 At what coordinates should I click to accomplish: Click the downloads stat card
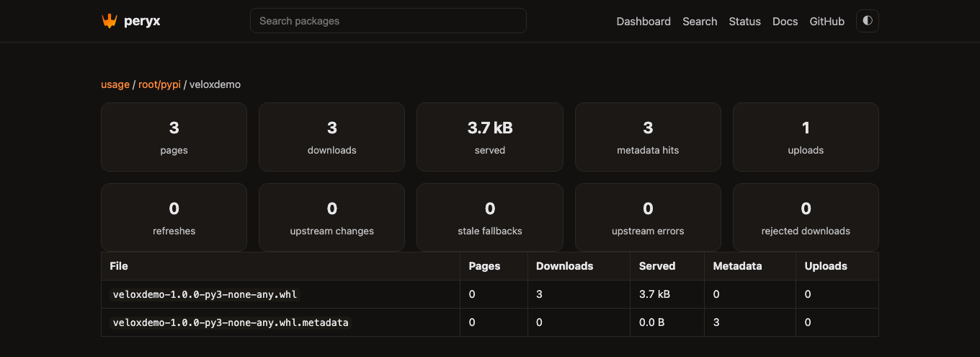pyautogui.click(x=331, y=137)
